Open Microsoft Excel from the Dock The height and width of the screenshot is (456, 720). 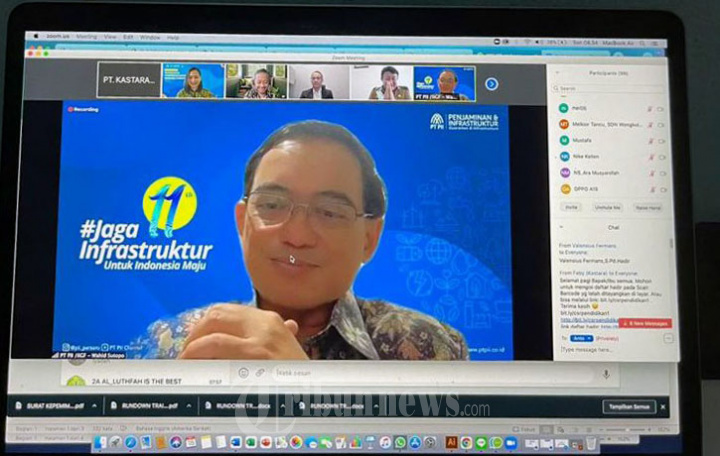(251, 443)
